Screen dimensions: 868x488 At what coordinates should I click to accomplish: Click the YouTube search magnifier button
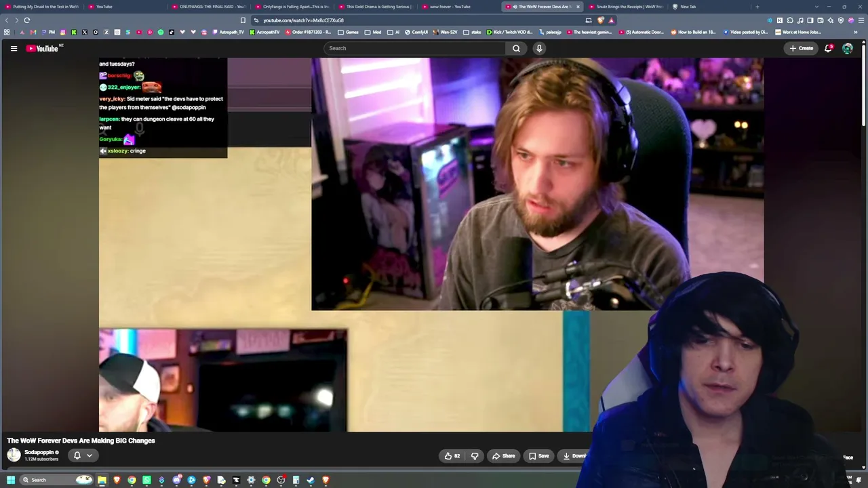point(516,48)
